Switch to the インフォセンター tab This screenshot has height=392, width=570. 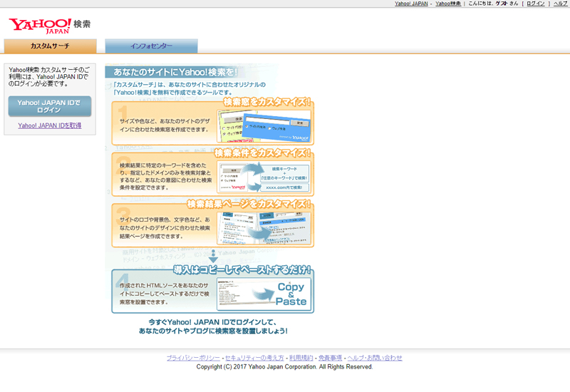coord(151,46)
